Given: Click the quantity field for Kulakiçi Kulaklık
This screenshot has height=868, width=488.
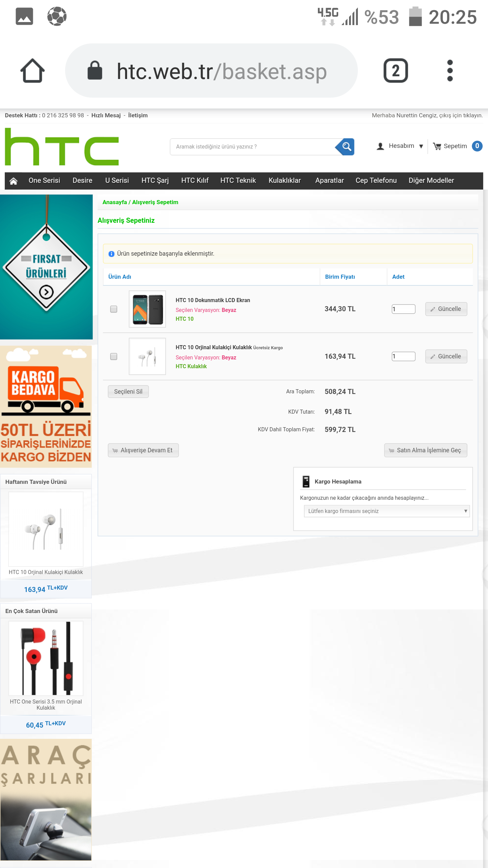Looking at the screenshot, I should [404, 356].
